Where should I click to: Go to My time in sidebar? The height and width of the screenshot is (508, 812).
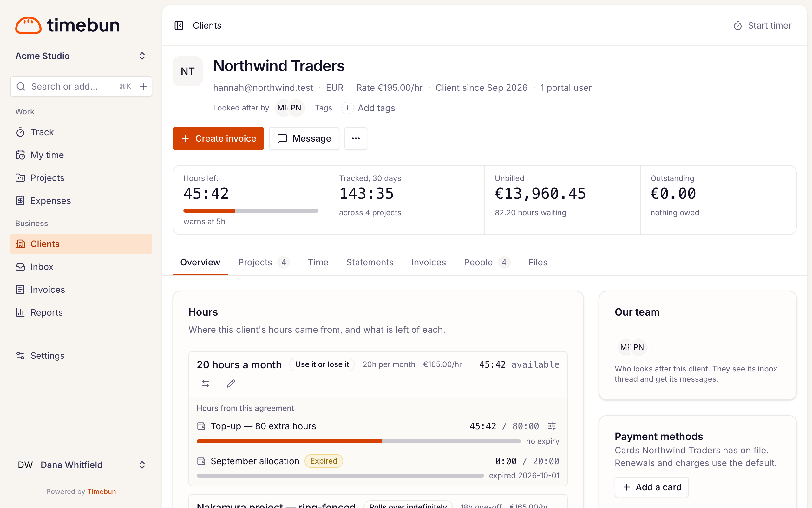tap(81, 155)
